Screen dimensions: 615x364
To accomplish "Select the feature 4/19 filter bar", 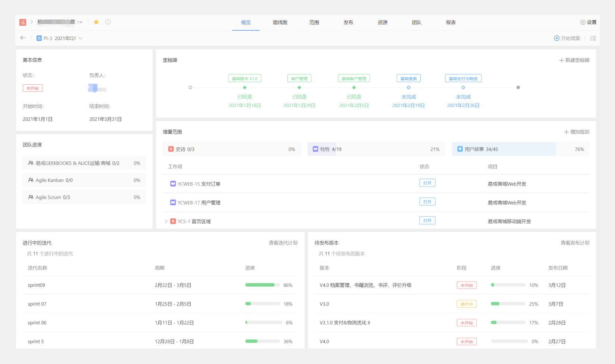I will [376, 149].
